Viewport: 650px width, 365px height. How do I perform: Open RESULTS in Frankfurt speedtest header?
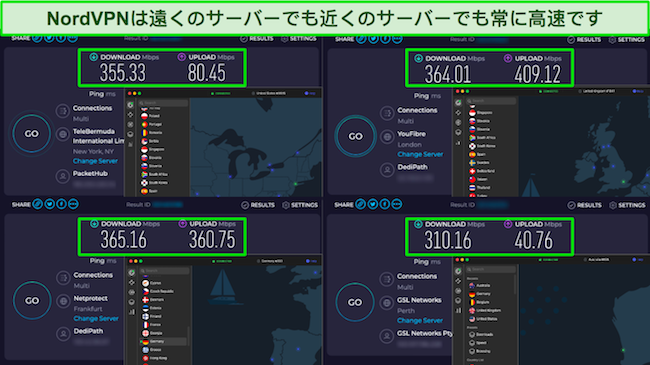pyautogui.click(x=258, y=205)
